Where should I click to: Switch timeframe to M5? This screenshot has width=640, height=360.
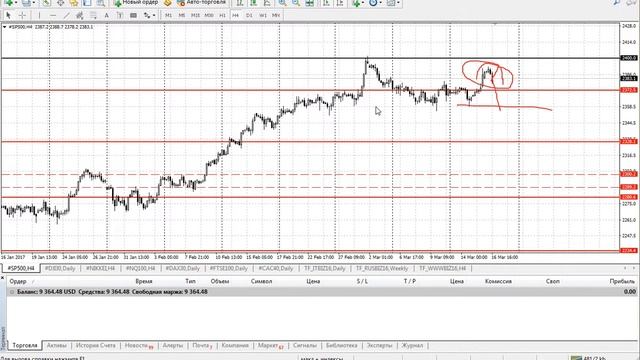182,15
